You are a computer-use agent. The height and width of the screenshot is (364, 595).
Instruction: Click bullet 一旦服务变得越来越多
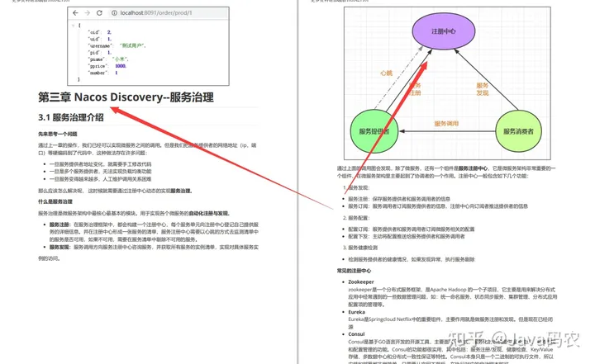[x=100, y=179]
